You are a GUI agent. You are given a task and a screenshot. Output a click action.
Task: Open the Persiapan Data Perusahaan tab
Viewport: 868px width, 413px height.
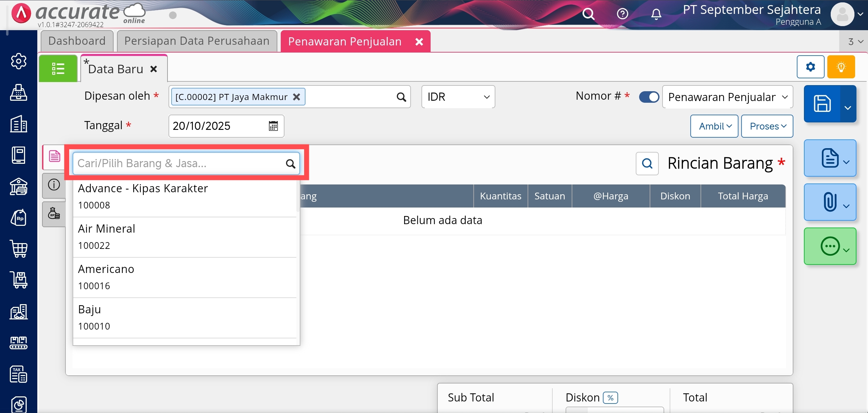(x=197, y=41)
